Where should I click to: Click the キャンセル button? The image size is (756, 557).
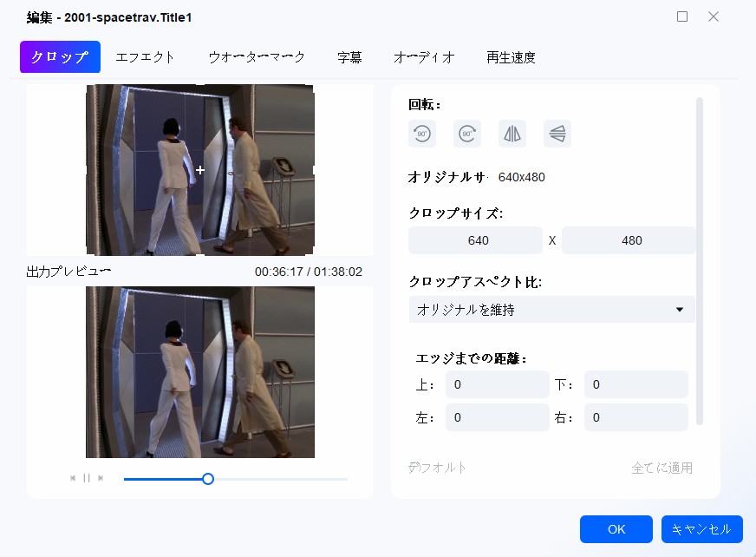702,529
